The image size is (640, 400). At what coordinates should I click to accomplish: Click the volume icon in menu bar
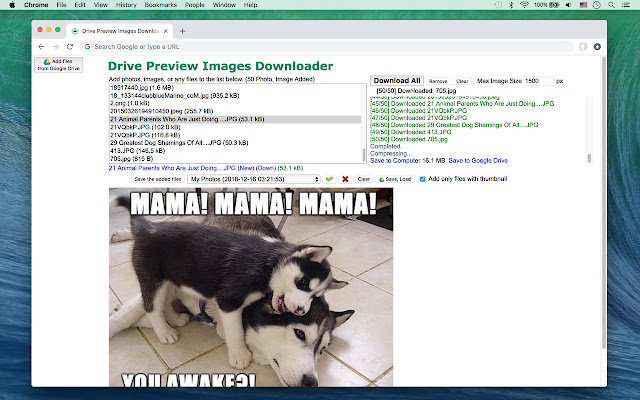point(569,5)
